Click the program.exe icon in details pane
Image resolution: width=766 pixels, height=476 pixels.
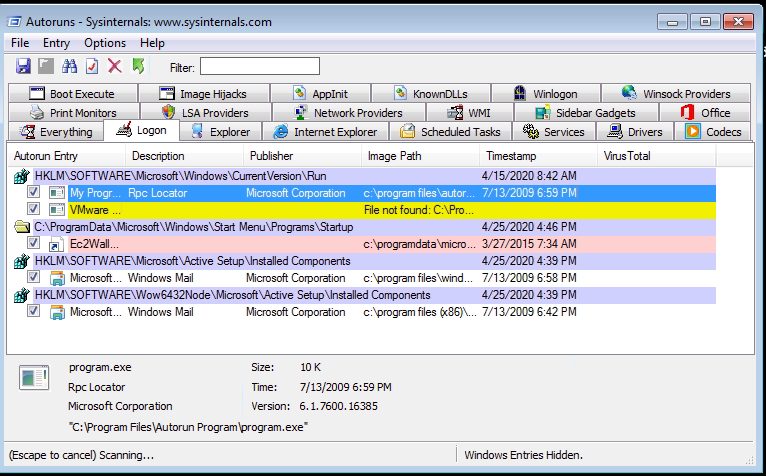[x=34, y=377]
